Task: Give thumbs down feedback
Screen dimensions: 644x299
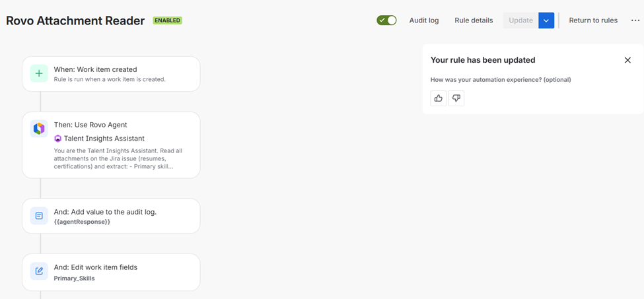Action: [456, 98]
